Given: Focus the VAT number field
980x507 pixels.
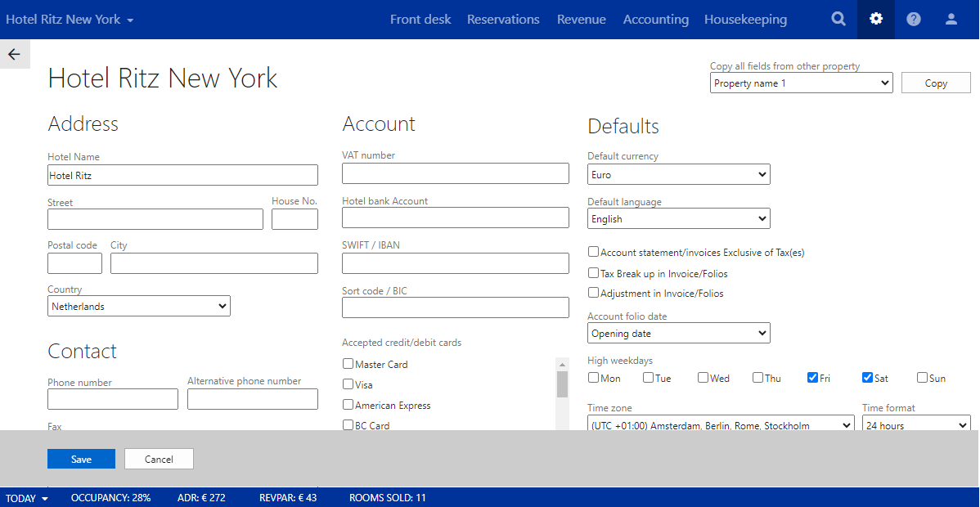Looking at the screenshot, I should tap(456, 173).
